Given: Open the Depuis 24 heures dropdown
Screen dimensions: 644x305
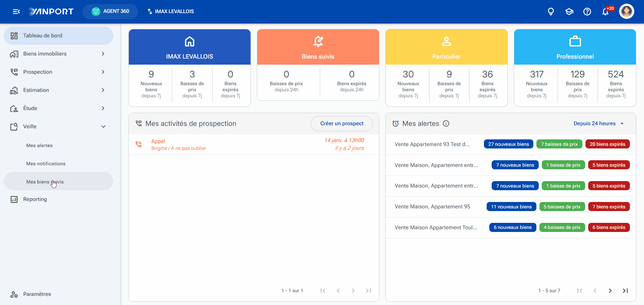Looking at the screenshot, I should (x=599, y=124).
